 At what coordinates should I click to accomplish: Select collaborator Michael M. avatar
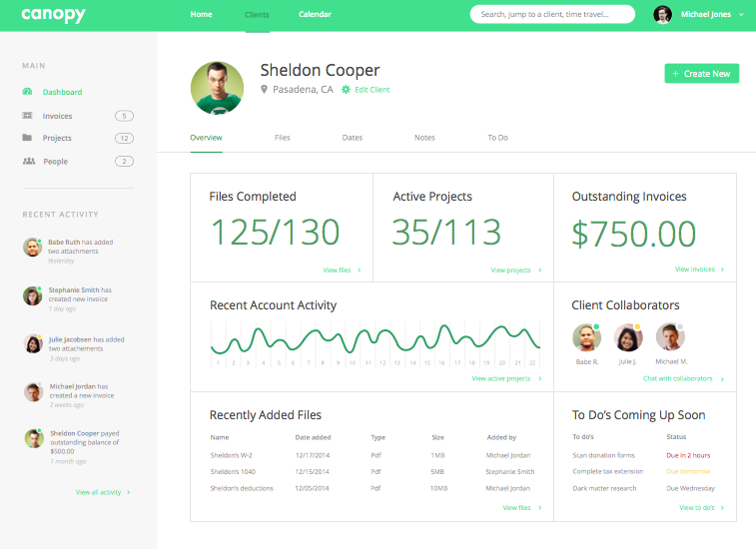pyautogui.click(x=670, y=337)
